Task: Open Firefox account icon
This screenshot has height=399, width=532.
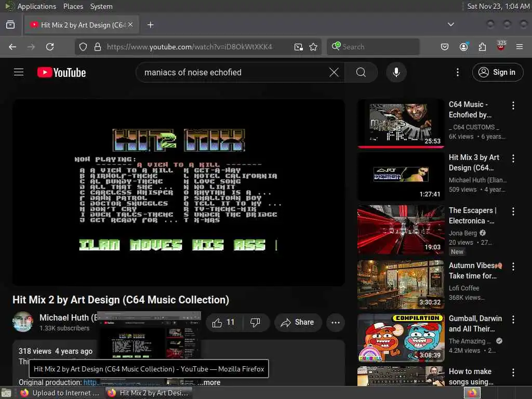Action: click(x=464, y=47)
